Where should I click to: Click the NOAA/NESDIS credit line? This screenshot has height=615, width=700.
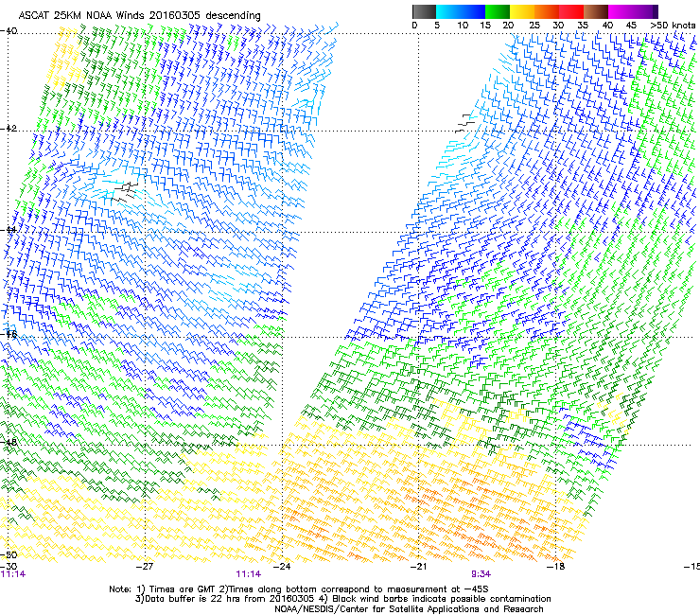click(409, 609)
